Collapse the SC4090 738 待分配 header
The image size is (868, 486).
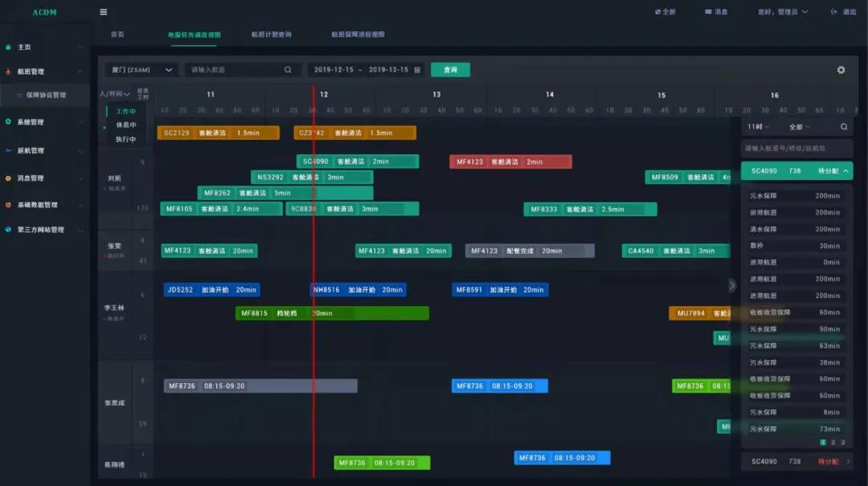coord(846,170)
